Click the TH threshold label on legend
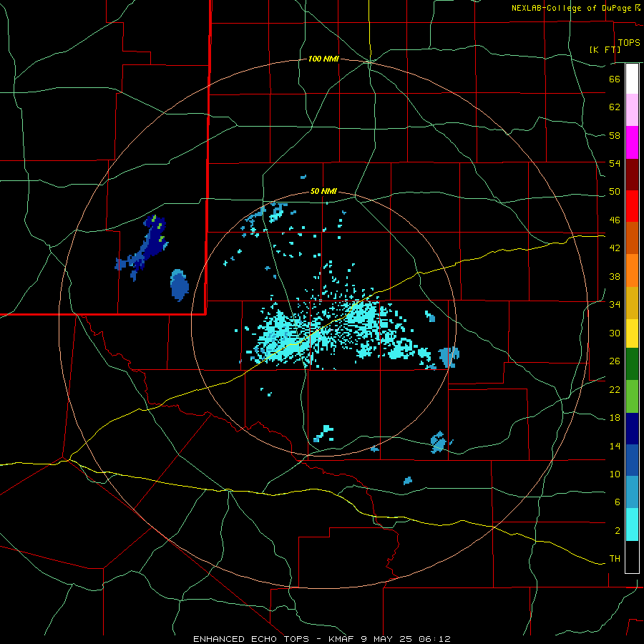The width and height of the screenshot is (644, 644). (615, 559)
